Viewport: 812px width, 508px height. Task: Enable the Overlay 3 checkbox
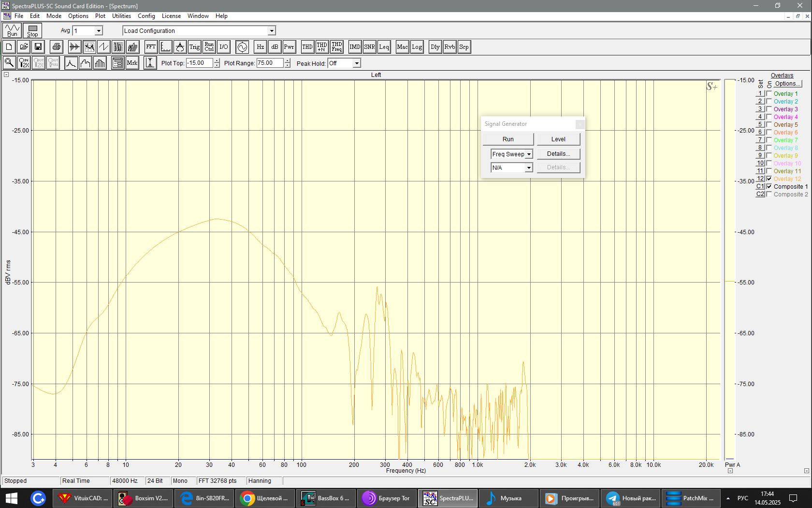(769, 109)
